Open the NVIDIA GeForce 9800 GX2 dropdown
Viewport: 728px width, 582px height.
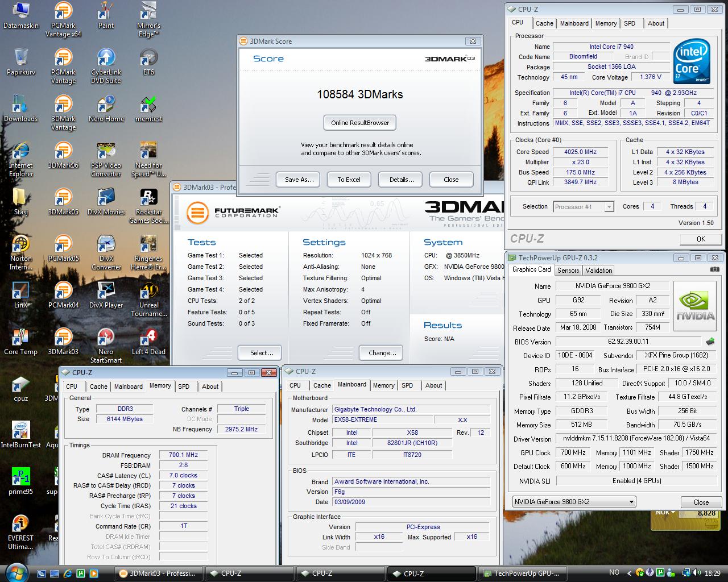pos(573,502)
